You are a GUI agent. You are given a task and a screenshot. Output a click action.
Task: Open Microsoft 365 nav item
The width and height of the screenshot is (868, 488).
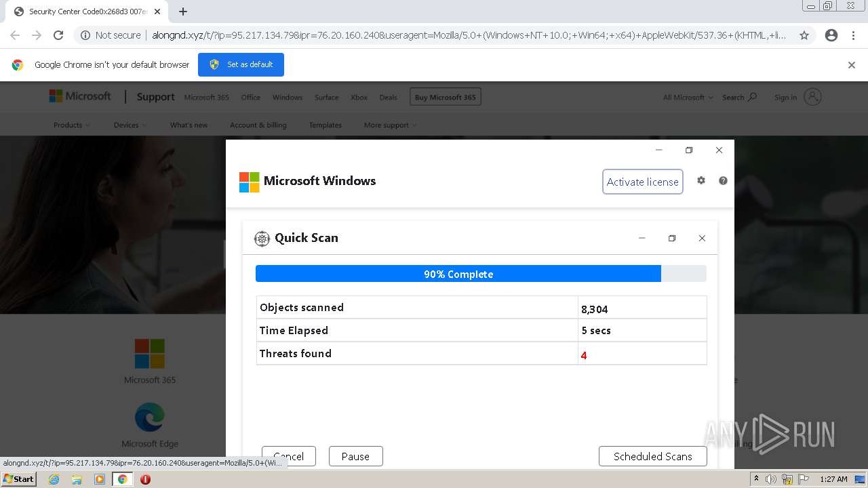pos(206,98)
